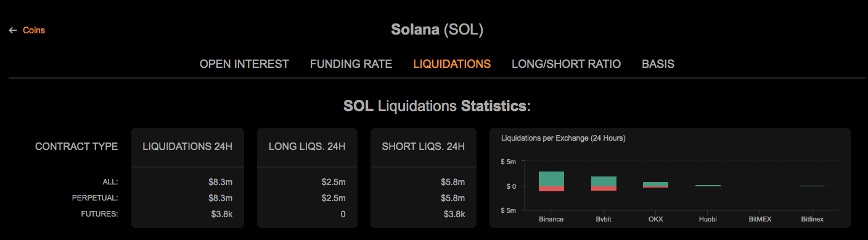This screenshot has height=240, width=868.
Task: Switch to the Funding Rate tab
Action: pyautogui.click(x=351, y=64)
